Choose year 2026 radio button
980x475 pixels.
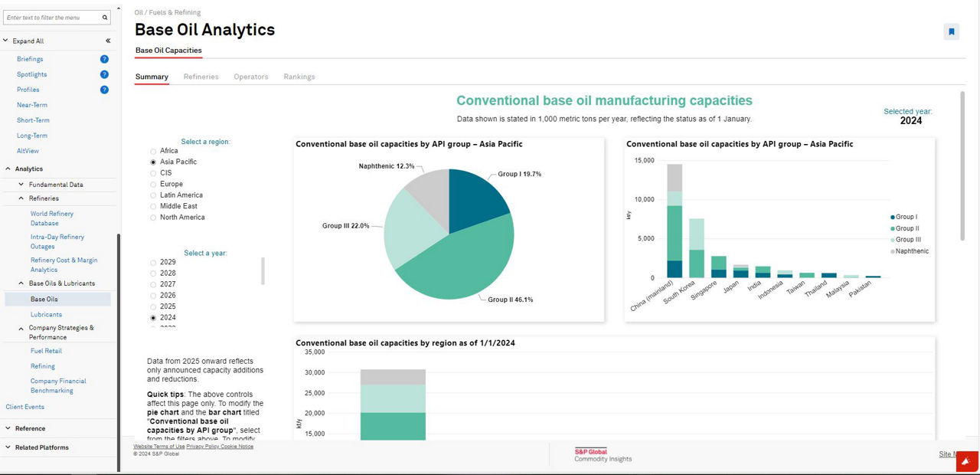153,296
